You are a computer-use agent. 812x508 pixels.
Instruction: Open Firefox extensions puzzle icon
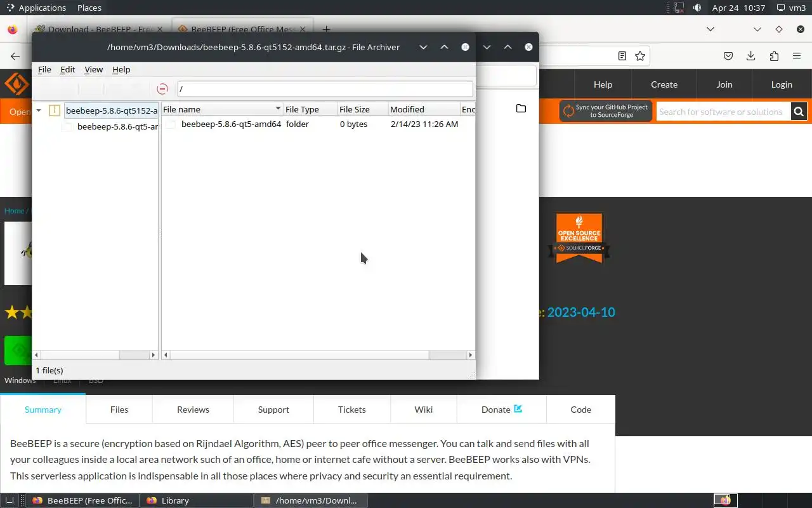click(774, 56)
